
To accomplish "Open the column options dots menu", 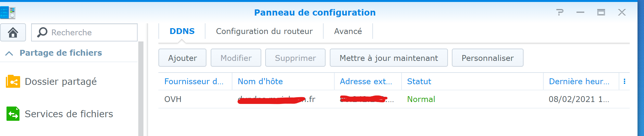I will point(625,81).
